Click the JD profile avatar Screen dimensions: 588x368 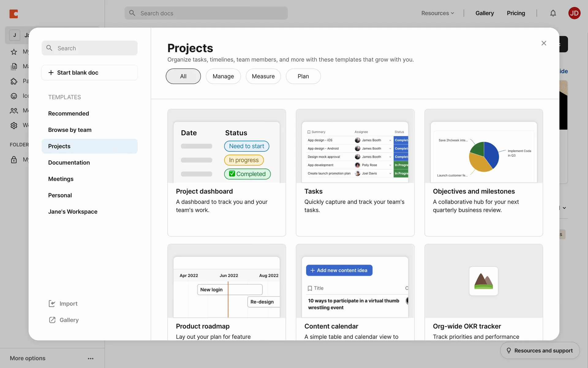pyautogui.click(x=574, y=13)
